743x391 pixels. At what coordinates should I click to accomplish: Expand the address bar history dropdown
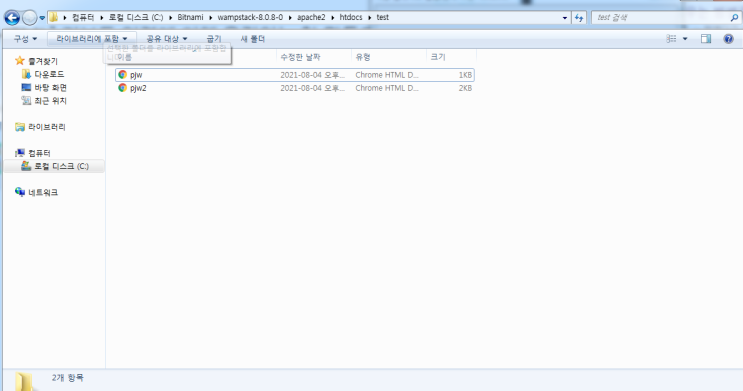[x=565, y=18]
